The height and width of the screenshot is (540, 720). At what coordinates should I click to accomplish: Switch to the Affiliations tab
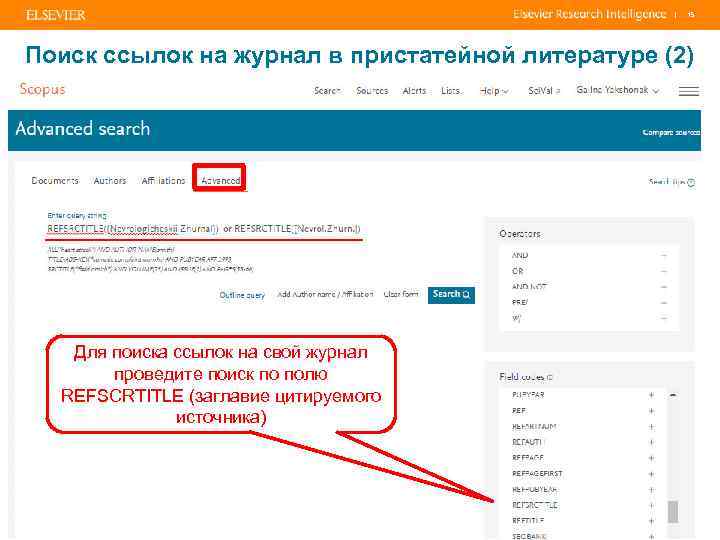(163, 180)
